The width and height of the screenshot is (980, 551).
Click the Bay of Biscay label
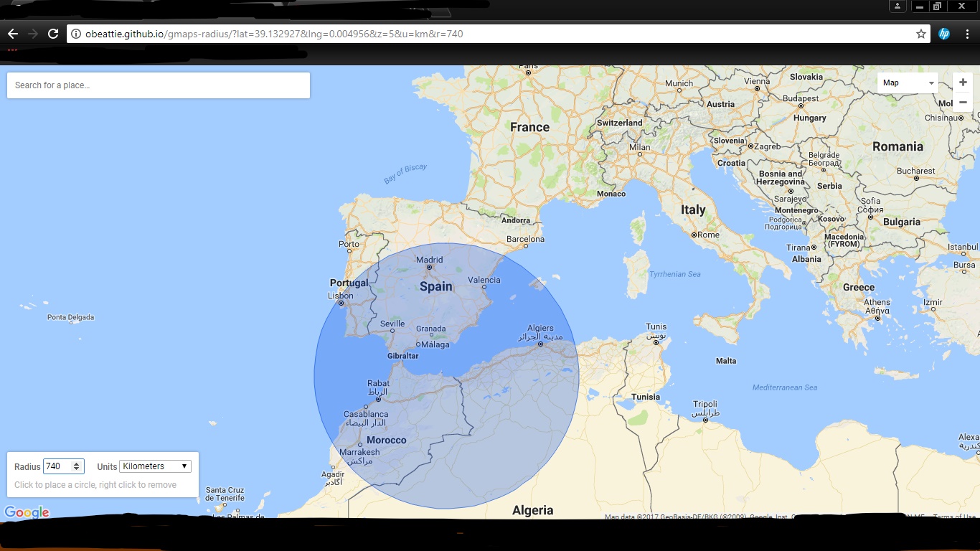[405, 174]
